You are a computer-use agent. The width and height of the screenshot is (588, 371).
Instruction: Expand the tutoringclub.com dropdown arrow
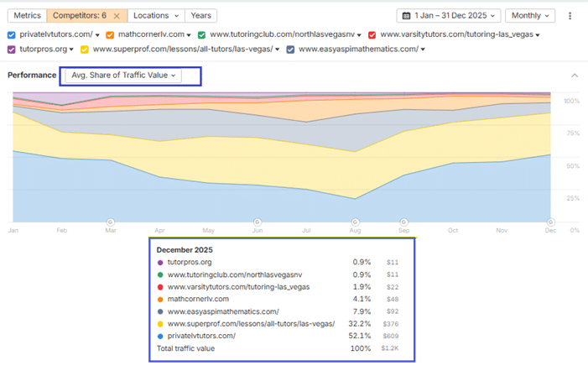point(359,35)
